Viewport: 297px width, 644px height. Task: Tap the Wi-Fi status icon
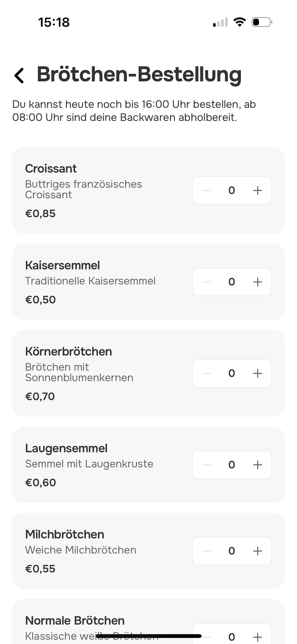240,22
